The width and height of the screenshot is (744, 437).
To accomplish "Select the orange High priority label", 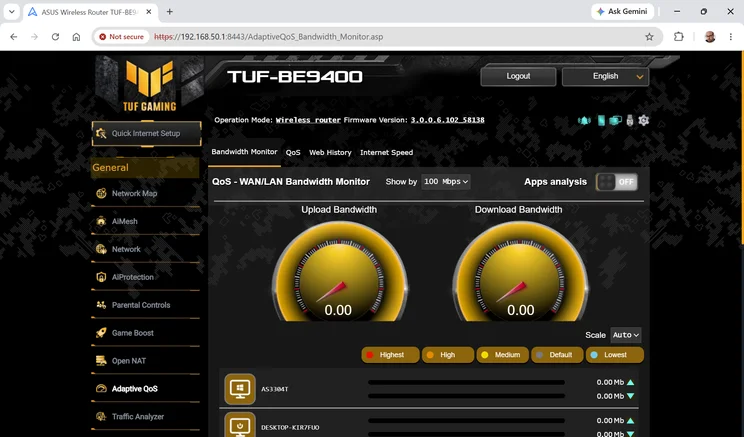I will 447,355.
